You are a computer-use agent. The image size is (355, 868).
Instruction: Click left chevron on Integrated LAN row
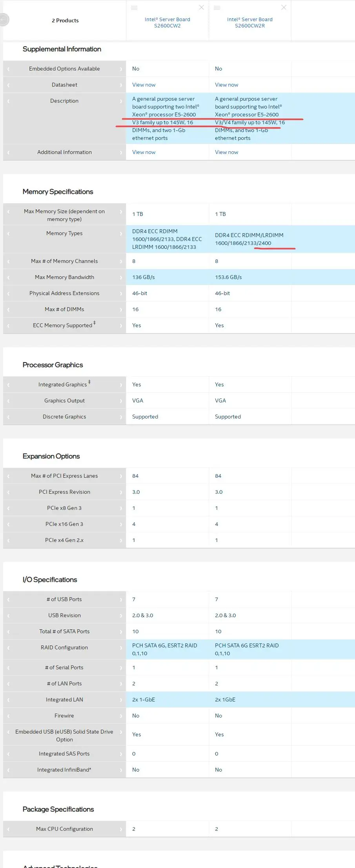(x=8, y=700)
